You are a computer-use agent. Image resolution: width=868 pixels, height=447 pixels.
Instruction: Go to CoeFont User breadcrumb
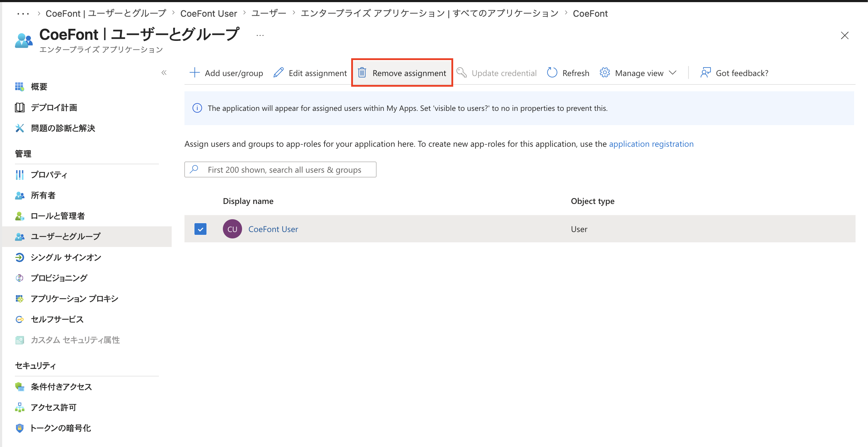click(209, 14)
